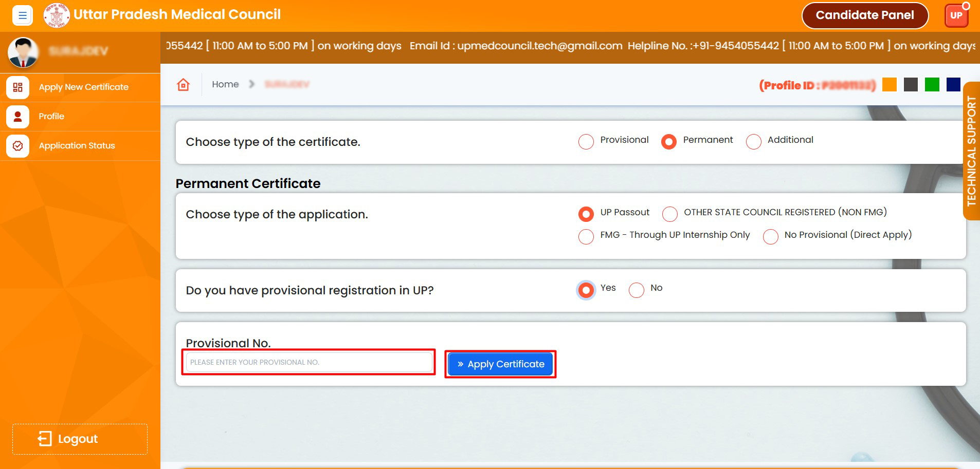Click the Medical Council emblem logo
The image size is (980, 469).
(56, 15)
